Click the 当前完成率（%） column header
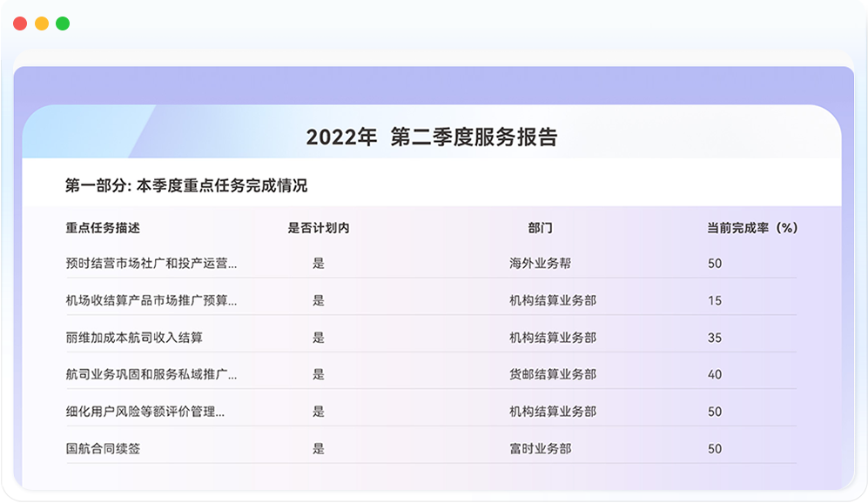868x503 pixels. pyautogui.click(x=752, y=228)
